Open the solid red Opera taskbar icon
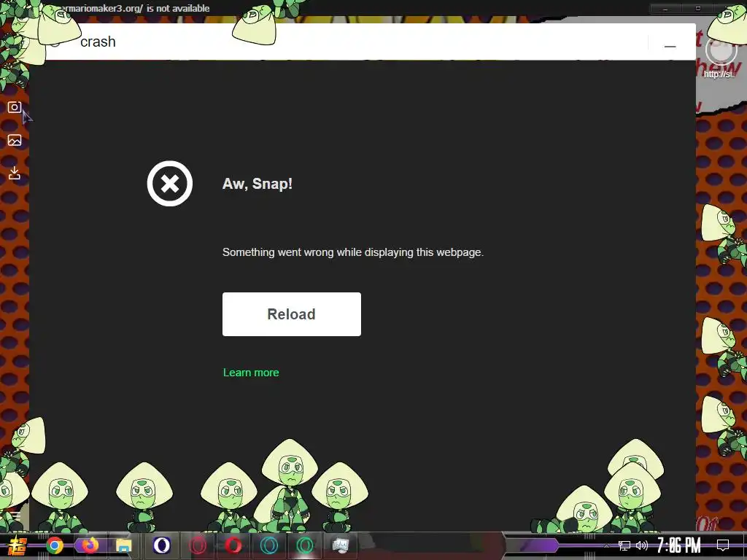This screenshot has height=560, width=747. click(233, 545)
